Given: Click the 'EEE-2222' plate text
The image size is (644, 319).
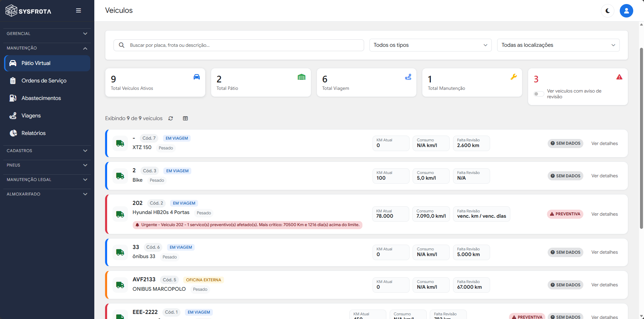Looking at the screenshot, I should pos(145,312).
